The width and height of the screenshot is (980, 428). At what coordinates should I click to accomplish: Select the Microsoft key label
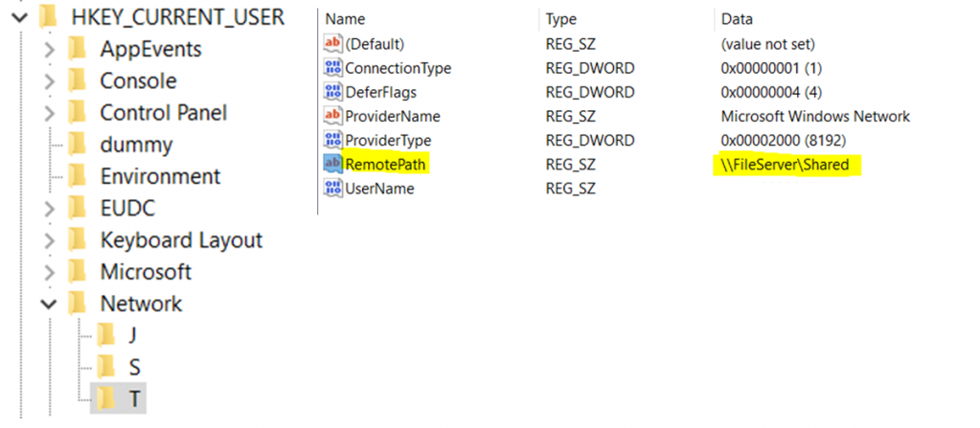pos(146,272)
